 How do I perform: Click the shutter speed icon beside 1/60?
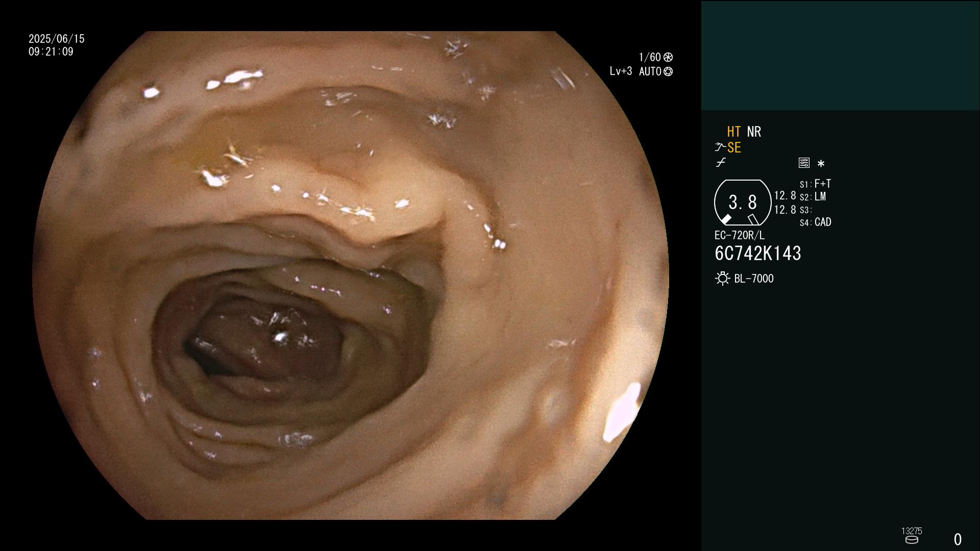pyautogui.click(x=668, y=57)
